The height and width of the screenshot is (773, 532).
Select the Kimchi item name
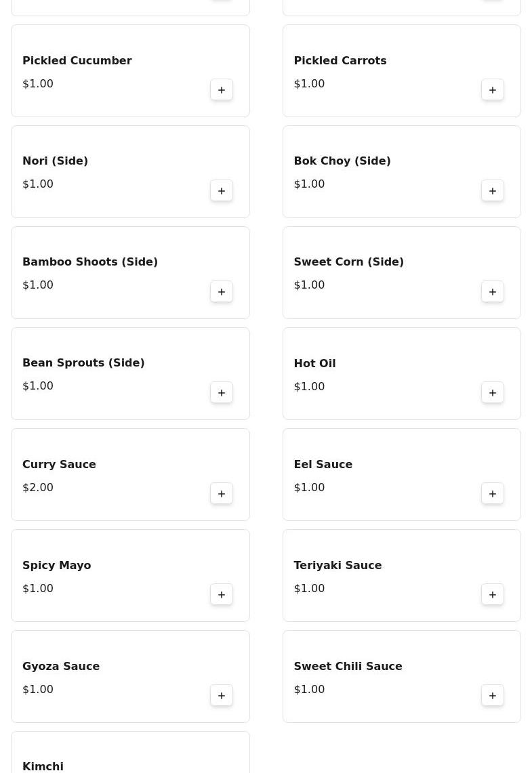point(43,766)
